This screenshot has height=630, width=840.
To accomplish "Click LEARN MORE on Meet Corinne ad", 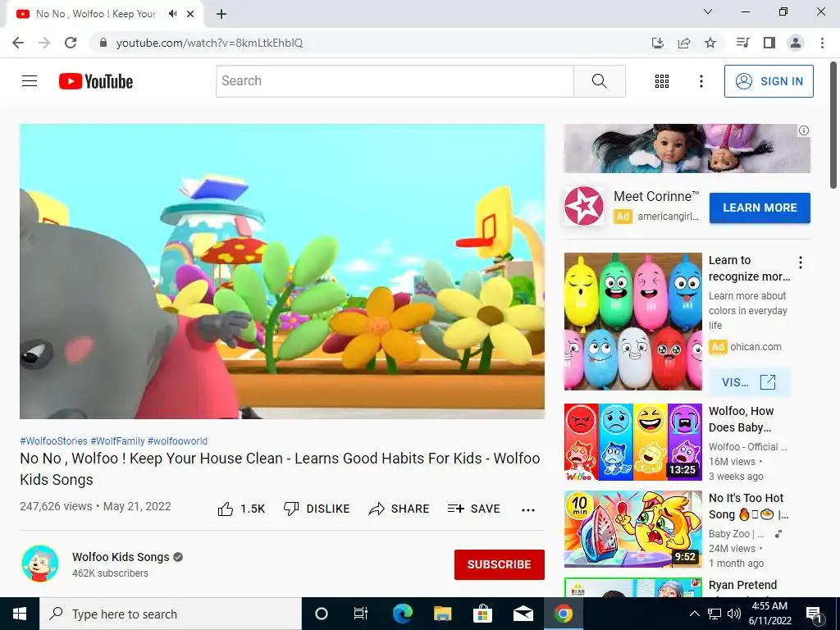I will click(x=760, y=208).
